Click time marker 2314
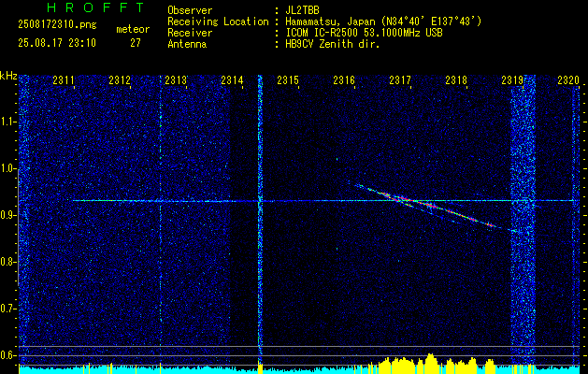The image size is (588, 374). pyautogui.click(x=232, y=79)
